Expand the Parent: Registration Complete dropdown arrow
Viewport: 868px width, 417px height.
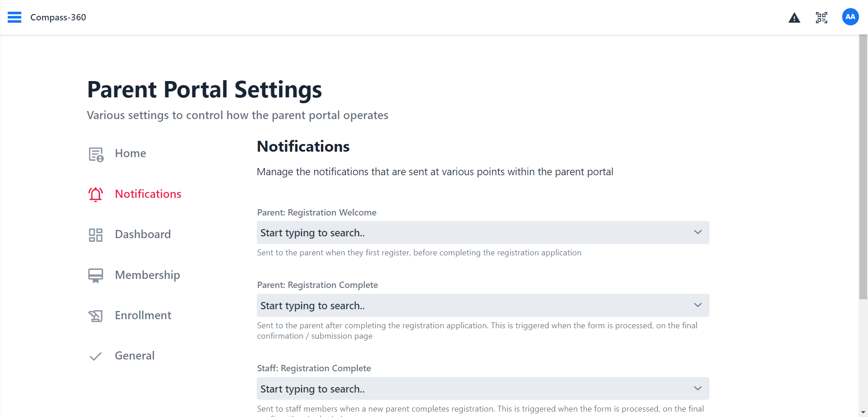click(x=698, y=305)
